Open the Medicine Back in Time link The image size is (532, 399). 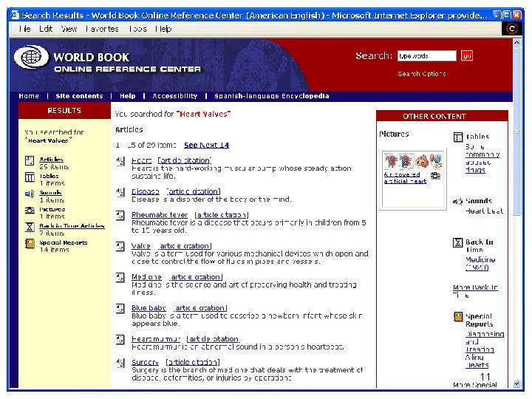[480, 264]
